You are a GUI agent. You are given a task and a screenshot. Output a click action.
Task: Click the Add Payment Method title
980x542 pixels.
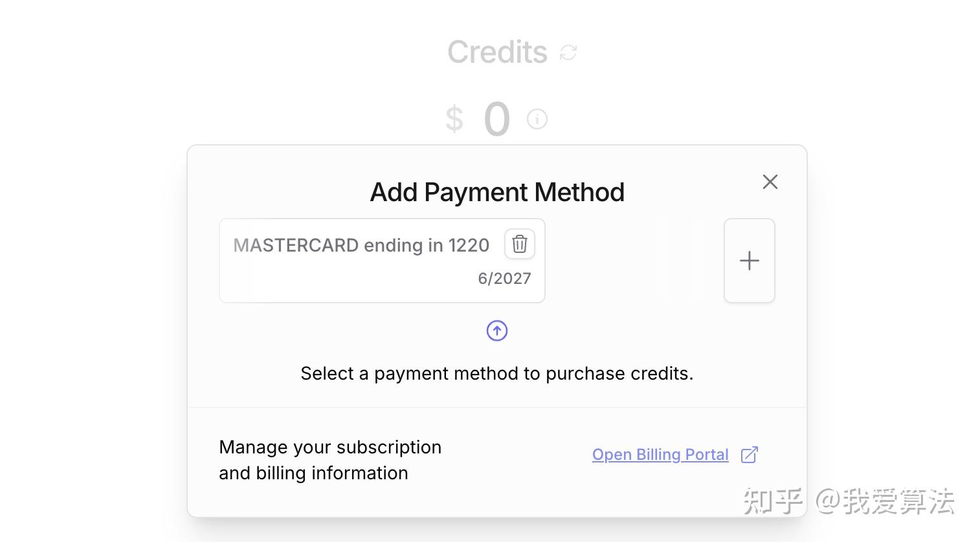coord(496,191)
